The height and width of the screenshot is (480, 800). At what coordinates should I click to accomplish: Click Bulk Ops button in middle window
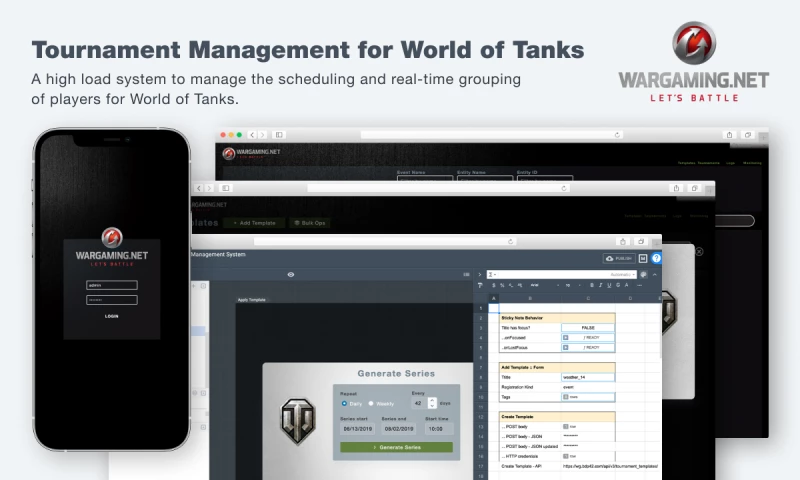pyautogui.click(x=310, y=223)
